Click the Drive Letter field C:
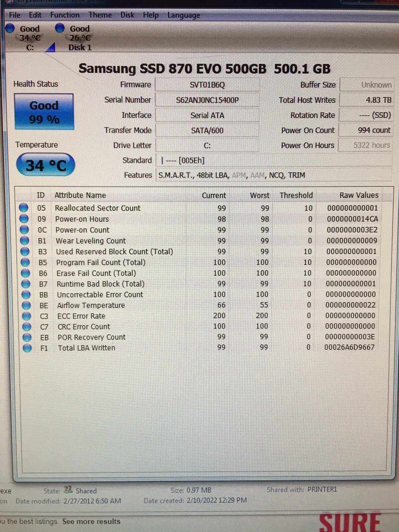 pos(207,146)
